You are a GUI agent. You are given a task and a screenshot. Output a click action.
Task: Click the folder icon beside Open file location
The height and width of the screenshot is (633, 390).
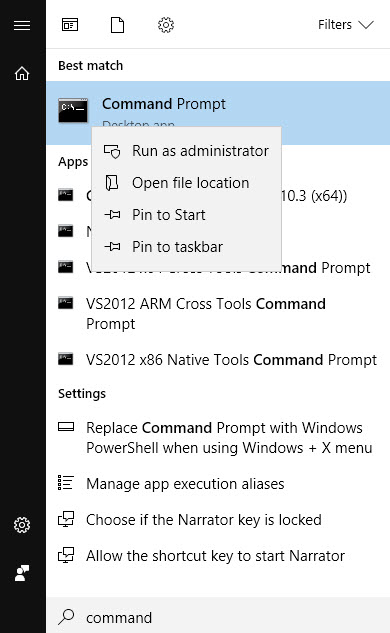coord(112,183)
